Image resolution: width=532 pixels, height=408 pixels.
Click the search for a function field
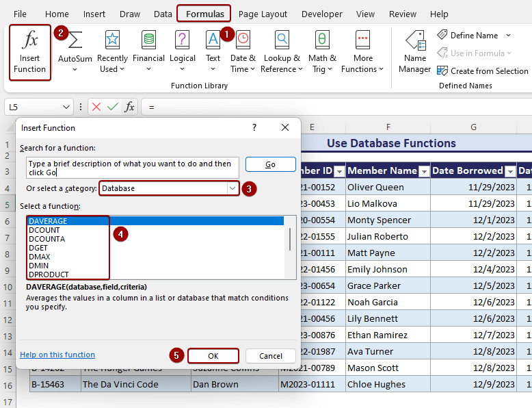(x=133, y=168)
